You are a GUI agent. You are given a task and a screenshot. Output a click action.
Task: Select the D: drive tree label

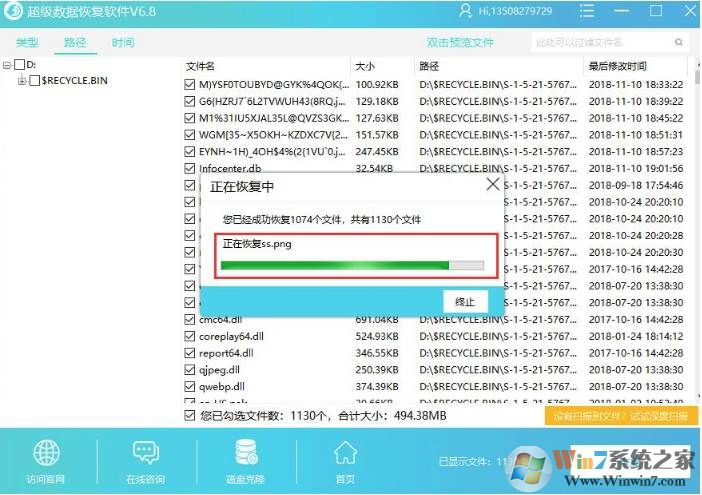pyautogui.click(x=31, y=65)
